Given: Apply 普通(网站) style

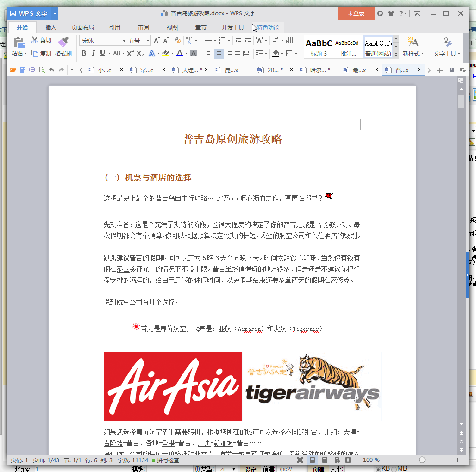Looking at the screenshot, I should click(x=378, y=47).
